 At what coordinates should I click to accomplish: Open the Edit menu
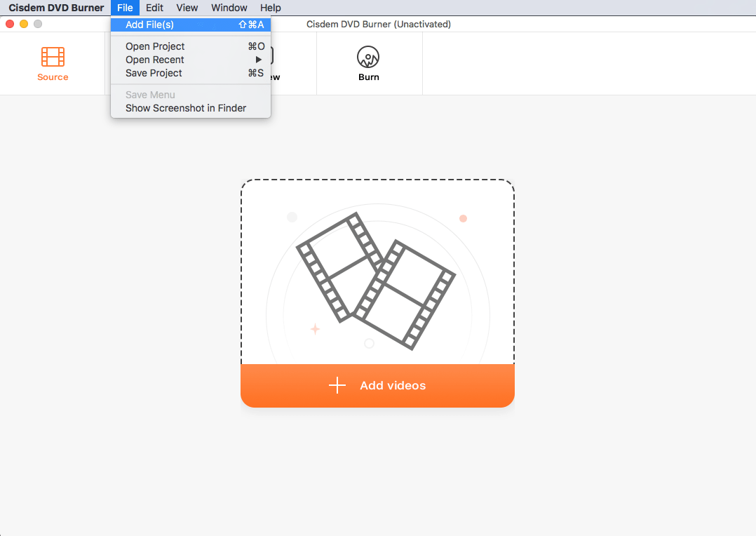click(x=154, y=8)
